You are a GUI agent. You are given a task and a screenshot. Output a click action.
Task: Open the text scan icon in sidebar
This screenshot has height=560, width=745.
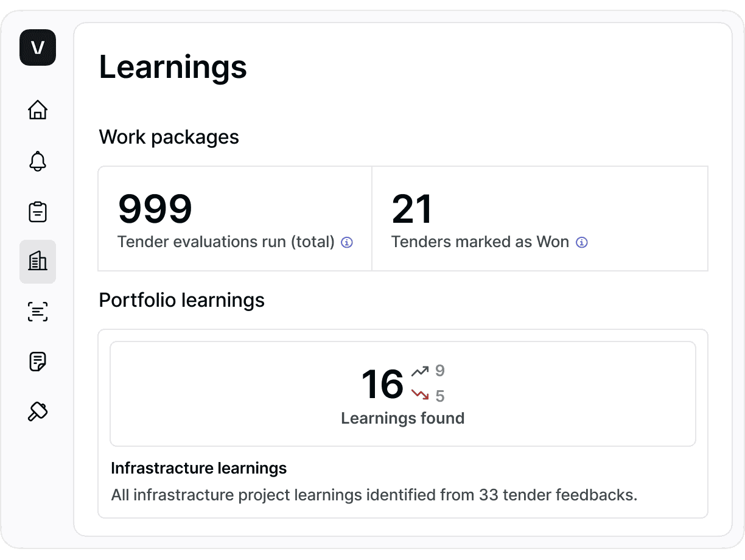tap(38, 312)
